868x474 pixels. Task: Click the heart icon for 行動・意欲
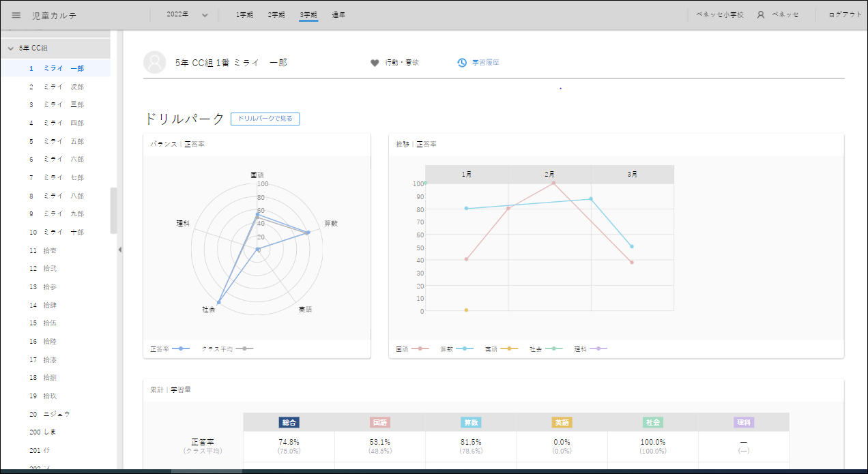[375, 63]
